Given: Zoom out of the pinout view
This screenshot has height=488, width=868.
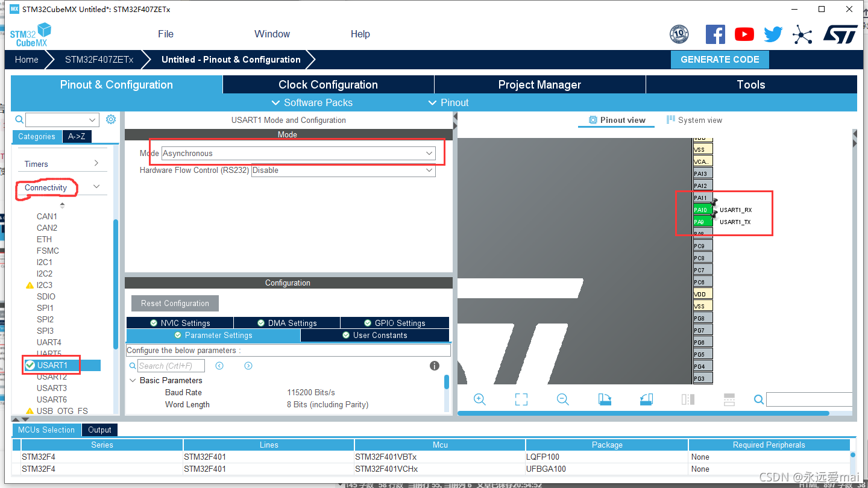Looking at the screenshot, I should [x=563, y=399].
